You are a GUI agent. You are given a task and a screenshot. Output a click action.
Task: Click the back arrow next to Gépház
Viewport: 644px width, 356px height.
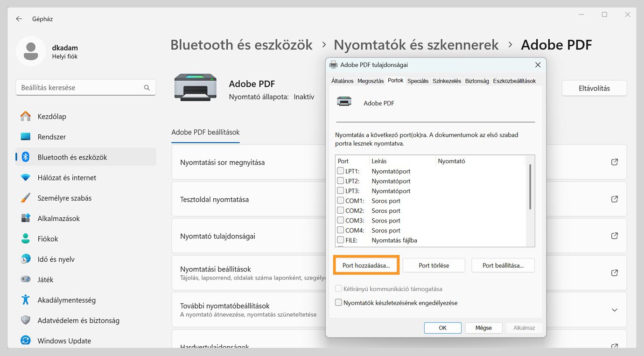click(x=19, y=19)
